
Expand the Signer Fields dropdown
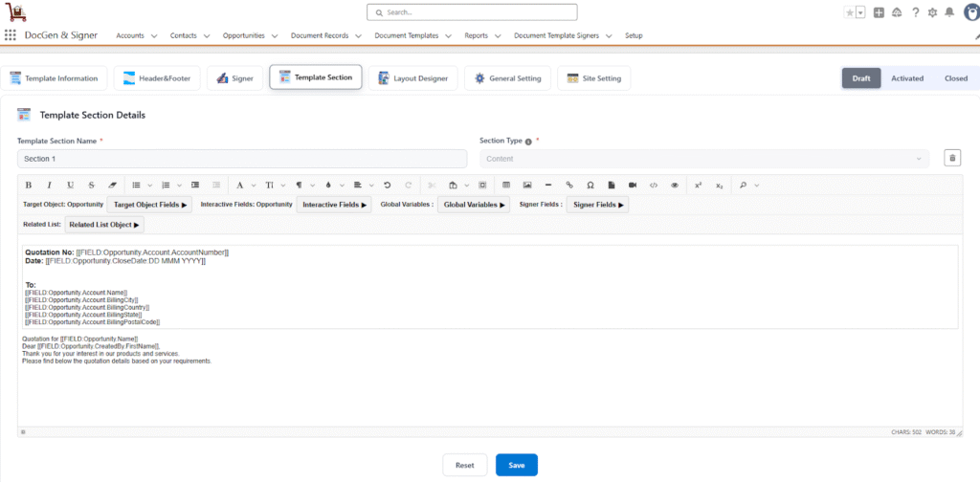[x=598, y=205]
